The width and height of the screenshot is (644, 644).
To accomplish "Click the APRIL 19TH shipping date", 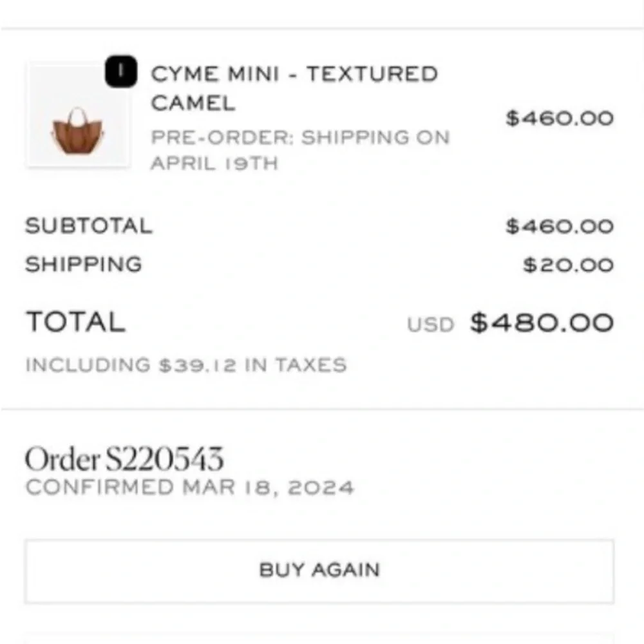I will click(214, 164).
